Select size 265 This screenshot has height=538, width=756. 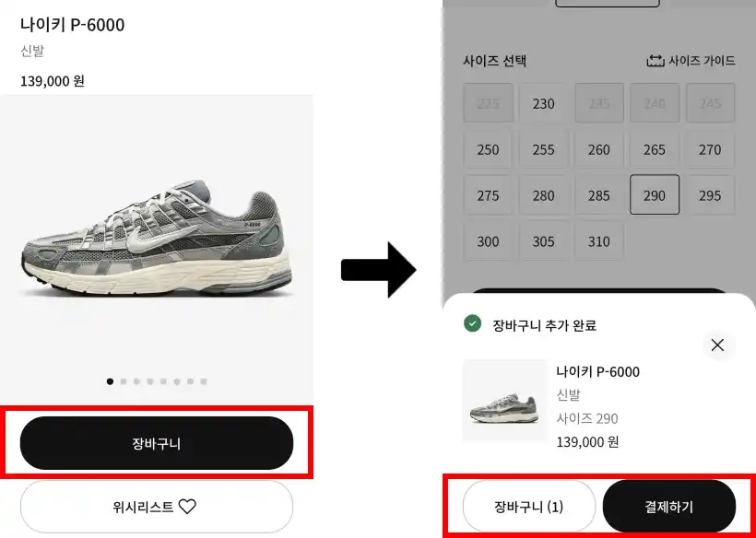click(x=655, y=148)
